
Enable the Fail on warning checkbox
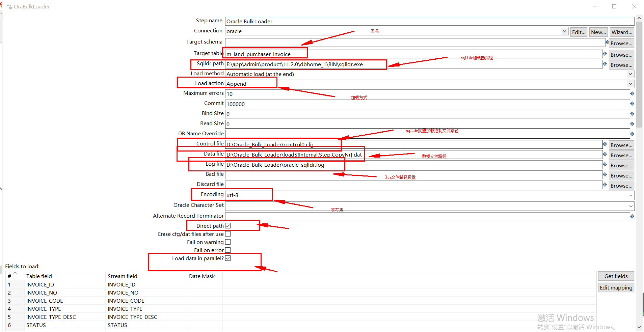pos(228,242)
